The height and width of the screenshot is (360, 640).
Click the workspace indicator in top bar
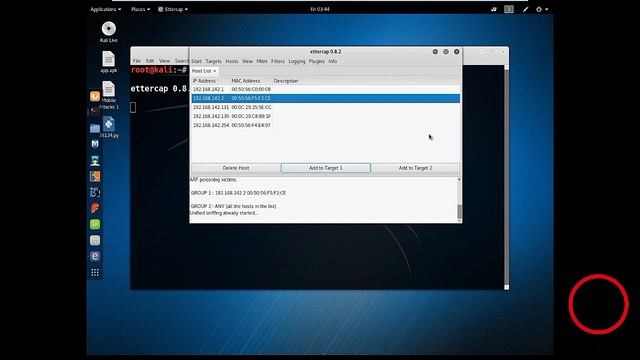[509, 9]
